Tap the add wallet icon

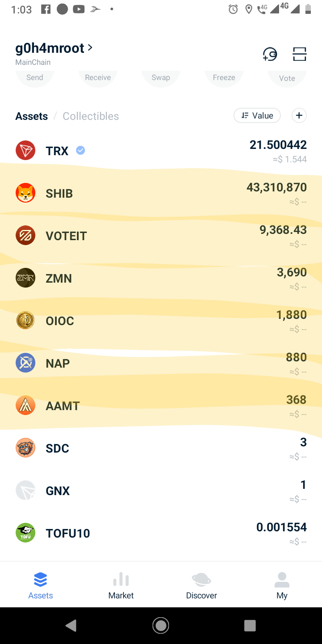[x=270, y=55]
